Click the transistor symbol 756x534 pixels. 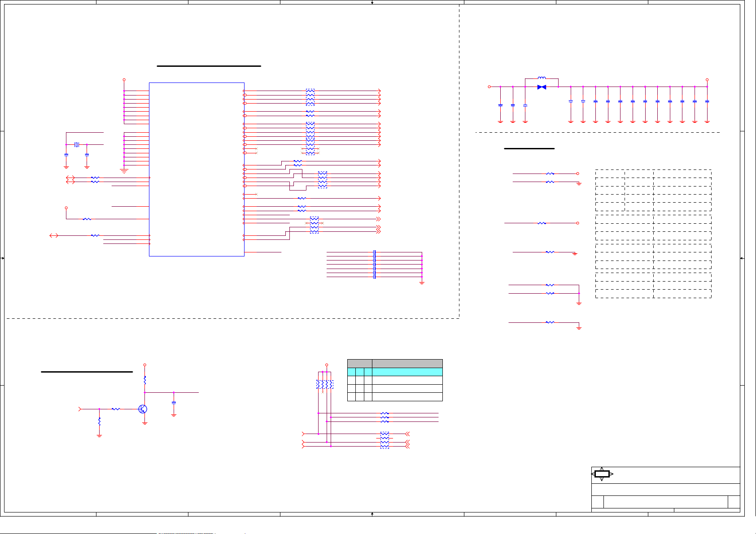click(x=143, y=409)
